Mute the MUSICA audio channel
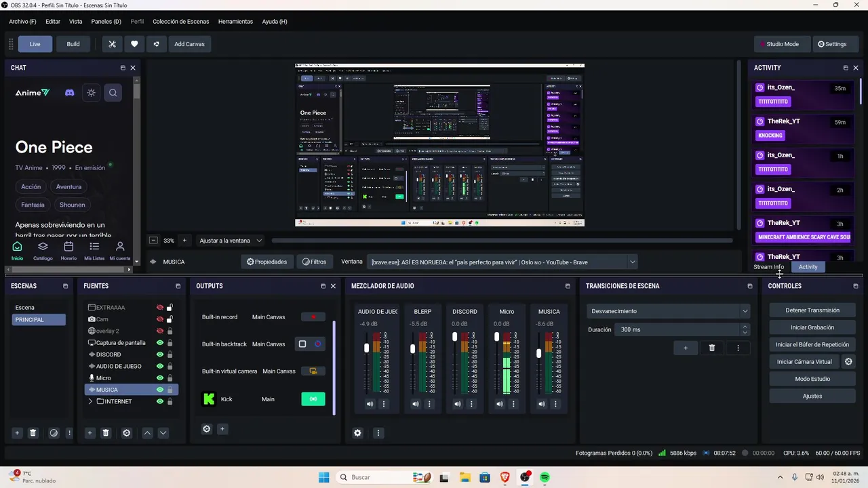The image size is (868, 488). [x=542, y=404]
